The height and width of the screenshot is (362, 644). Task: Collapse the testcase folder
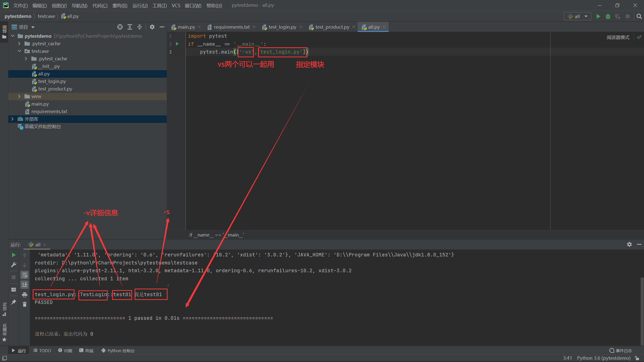19,51
